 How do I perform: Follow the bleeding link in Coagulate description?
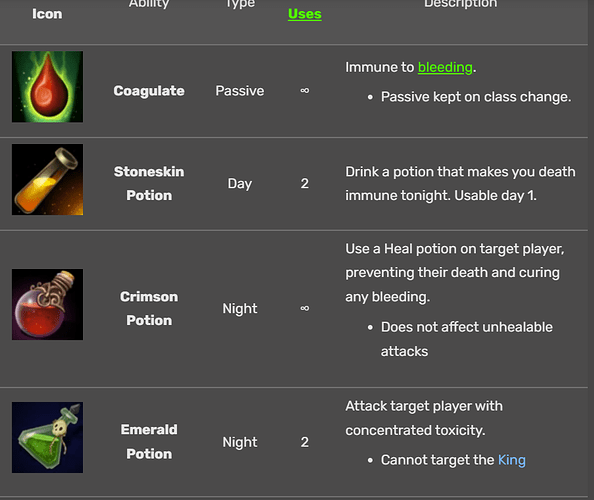coord(445,67)
